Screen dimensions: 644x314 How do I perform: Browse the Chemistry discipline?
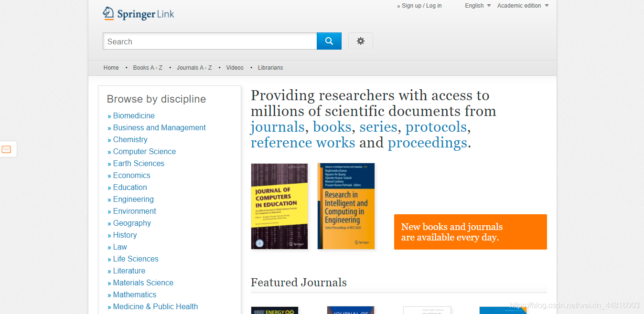[130, 139]
